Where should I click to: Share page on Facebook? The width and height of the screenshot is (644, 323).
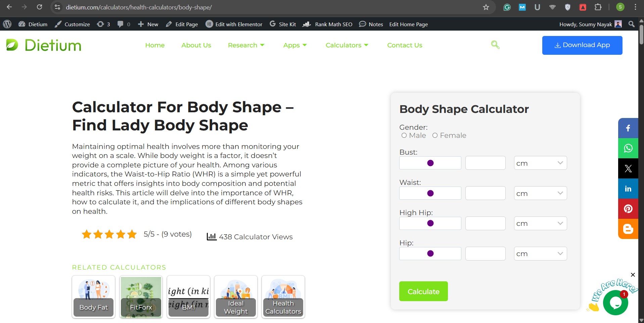point(628,128)
